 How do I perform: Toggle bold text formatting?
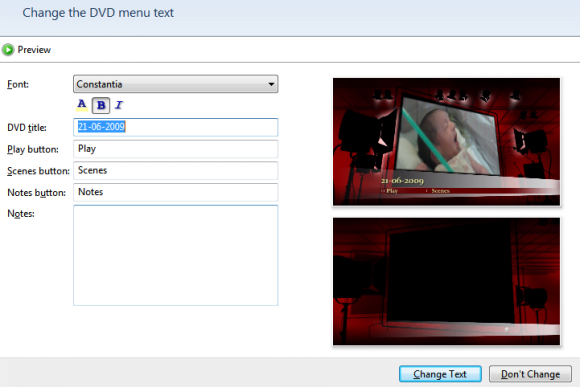pyautogui.click(x=101, y=105)
